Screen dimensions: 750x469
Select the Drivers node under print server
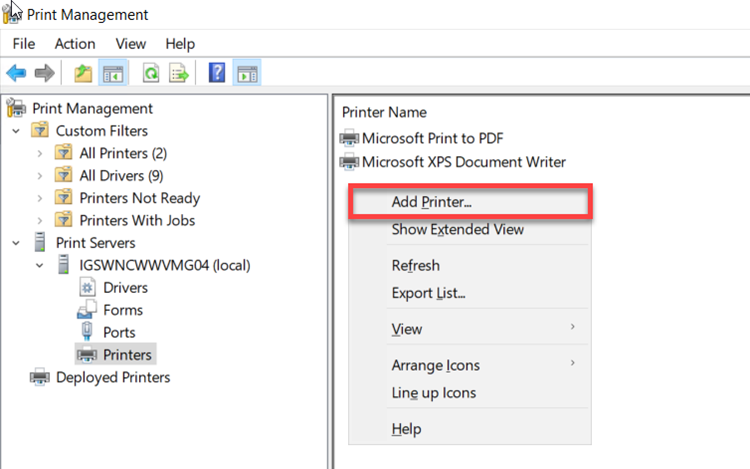(x=125, y=288)
